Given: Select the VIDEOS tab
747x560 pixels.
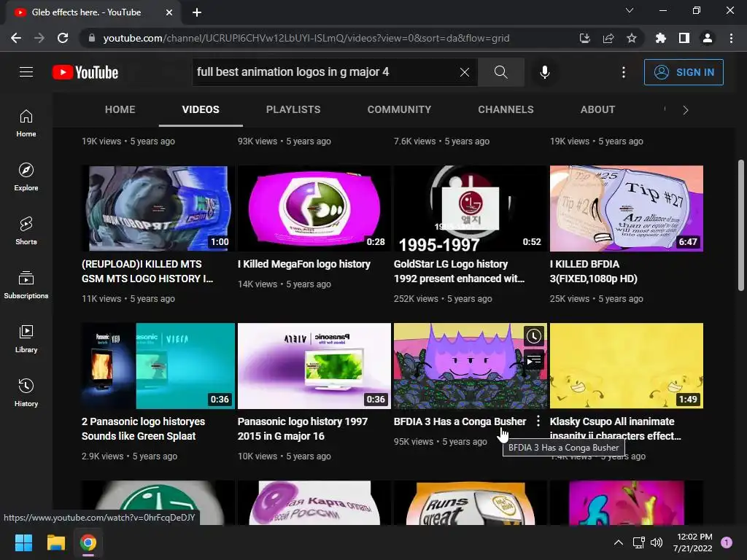Looking at the screenshot, I should (x=201, y=109).
